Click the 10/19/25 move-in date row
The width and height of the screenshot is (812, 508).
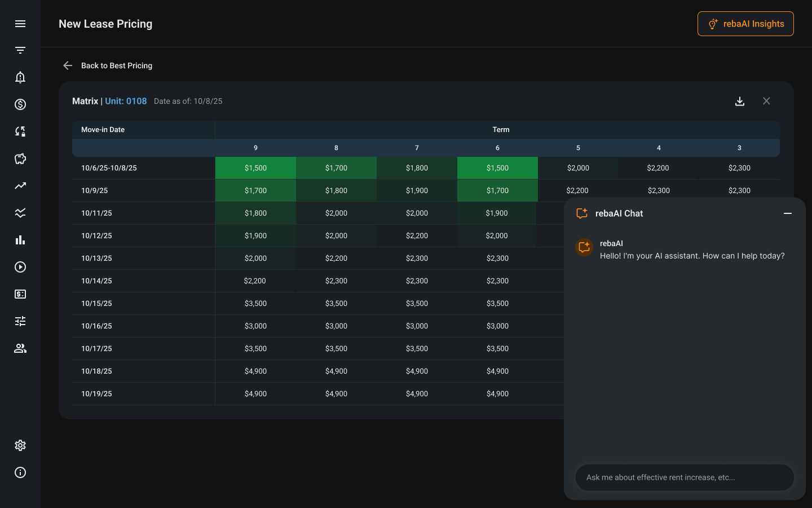143,394
